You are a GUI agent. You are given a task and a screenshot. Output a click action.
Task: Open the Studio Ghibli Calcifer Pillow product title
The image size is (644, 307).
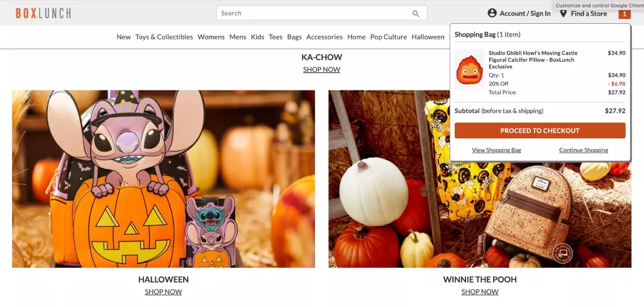pos(533,60)
